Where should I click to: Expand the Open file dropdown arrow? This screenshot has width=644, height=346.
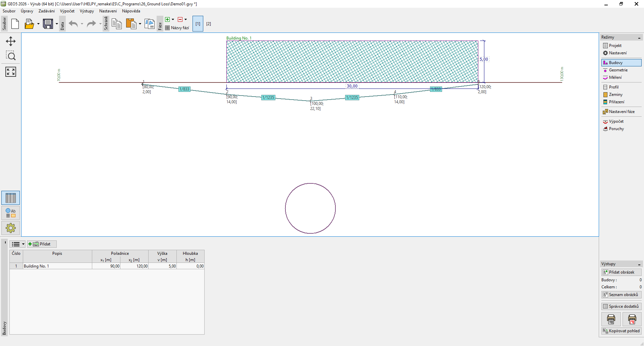tap(38, 24)
